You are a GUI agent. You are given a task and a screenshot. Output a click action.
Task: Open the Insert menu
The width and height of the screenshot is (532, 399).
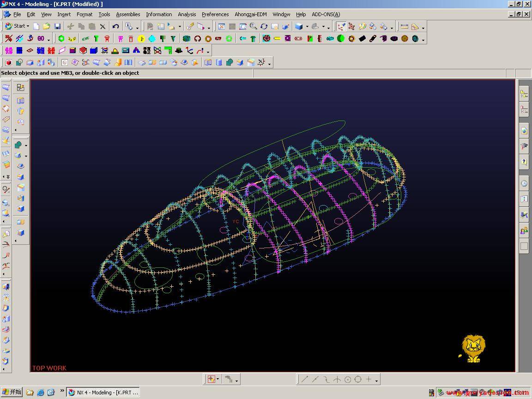(x=64, y=14)
